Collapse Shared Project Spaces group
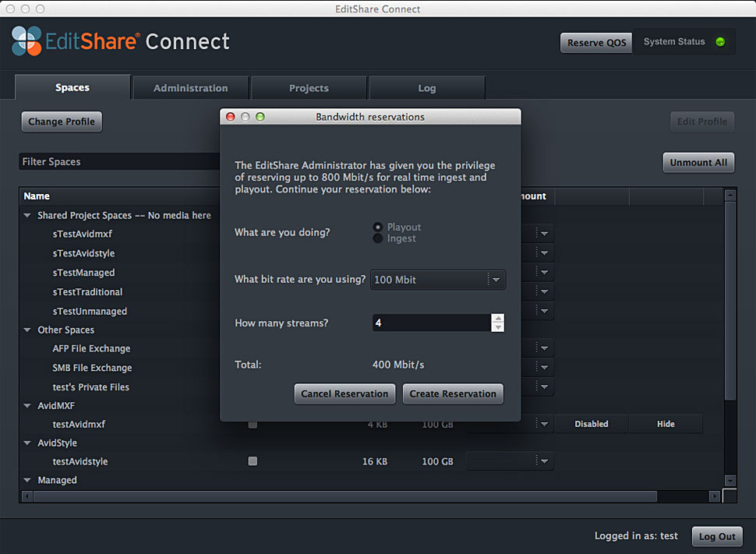 [x=27, y=216]
